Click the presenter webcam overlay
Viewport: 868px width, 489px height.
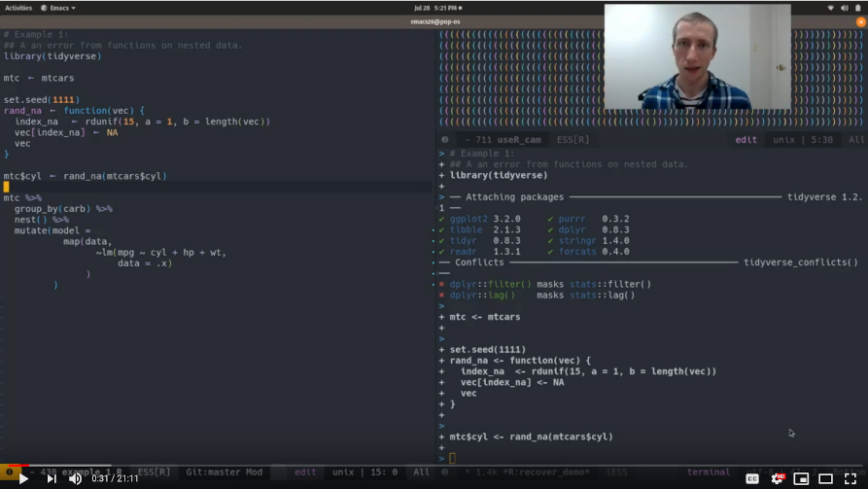coord(697,56)
